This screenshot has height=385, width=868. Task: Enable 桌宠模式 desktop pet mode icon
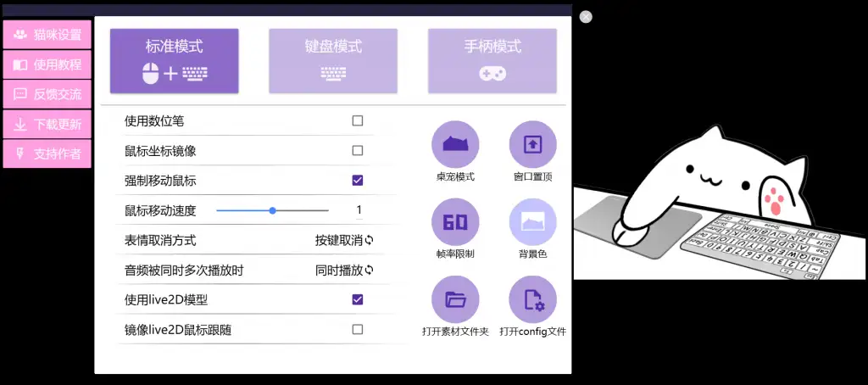coord(455,145)
